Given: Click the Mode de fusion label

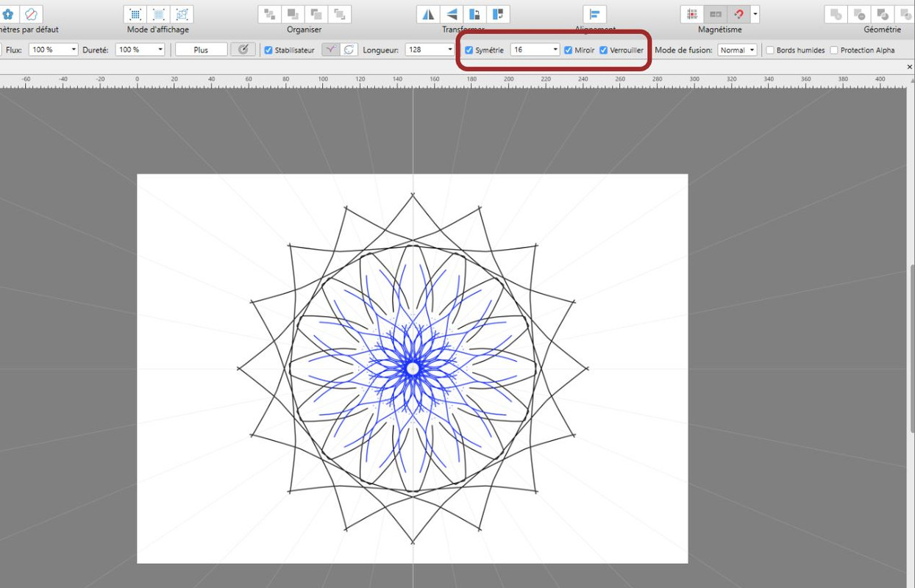Looking at the screenshot, I should click(x=683, y=50).
